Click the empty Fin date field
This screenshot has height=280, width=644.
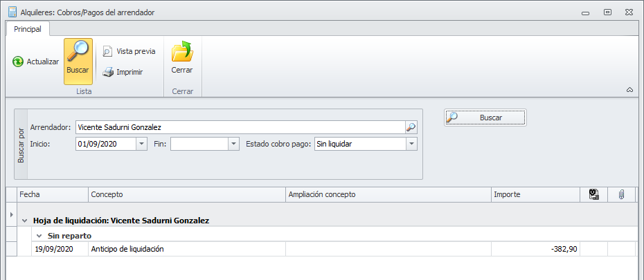pos(199,144)
